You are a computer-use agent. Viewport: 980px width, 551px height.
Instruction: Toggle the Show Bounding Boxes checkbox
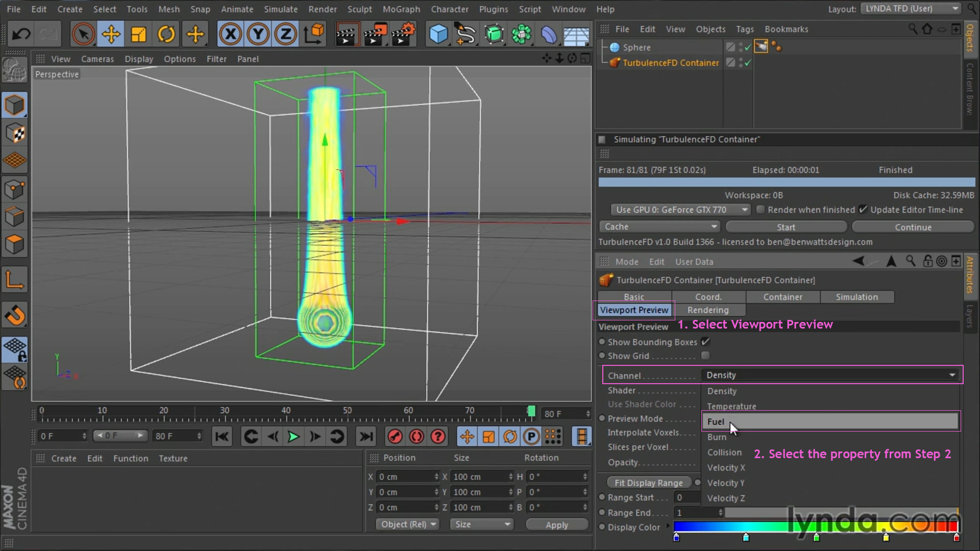coord(705,342)
